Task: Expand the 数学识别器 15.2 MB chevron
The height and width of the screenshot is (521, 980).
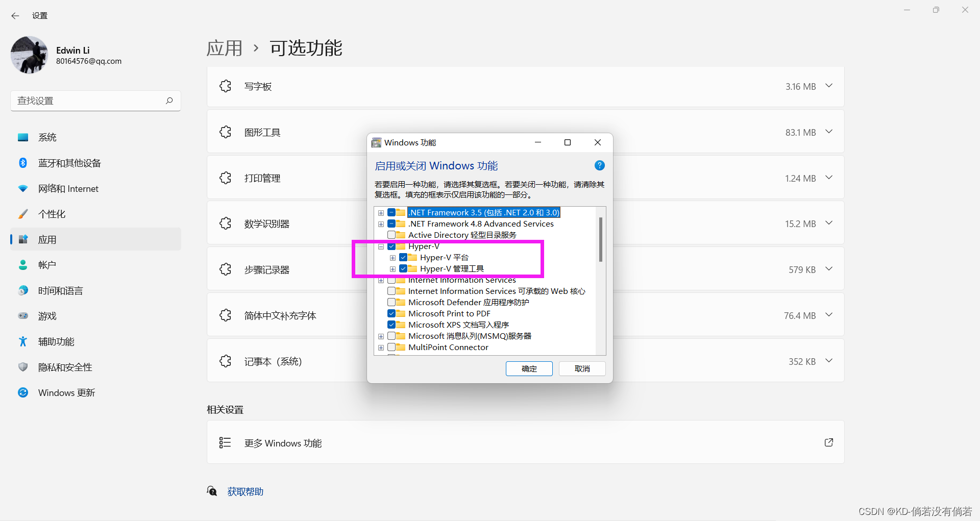Action: [829, 223]
